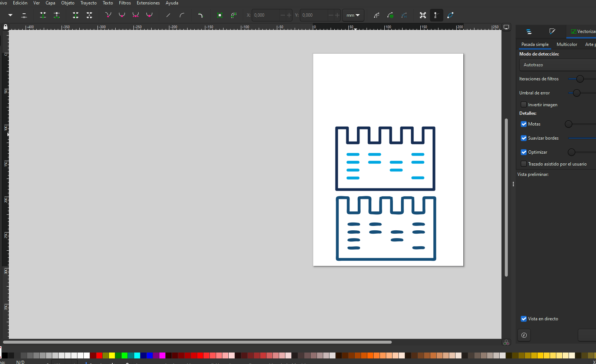Open the color management icon below scrollbar

coord(506,343)
